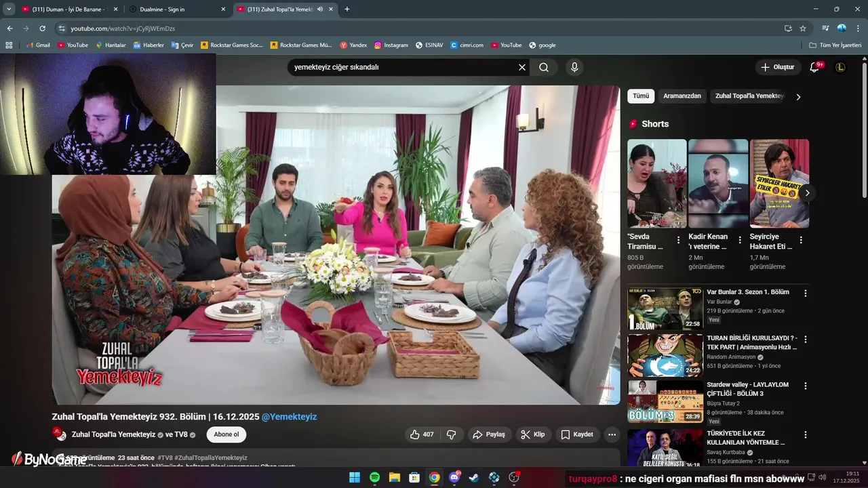
Task: Open the Instagram bookmark
Action: click(x=391, y=45)
